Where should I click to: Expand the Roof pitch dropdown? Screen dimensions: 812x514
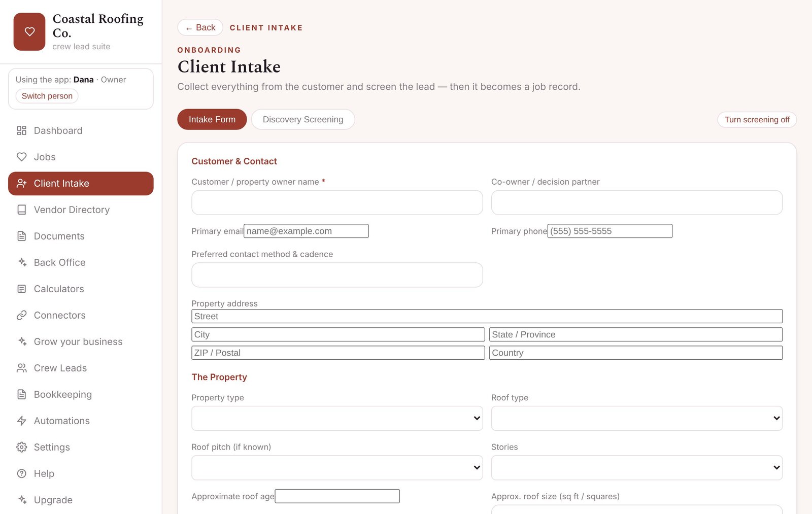[337, 467]
